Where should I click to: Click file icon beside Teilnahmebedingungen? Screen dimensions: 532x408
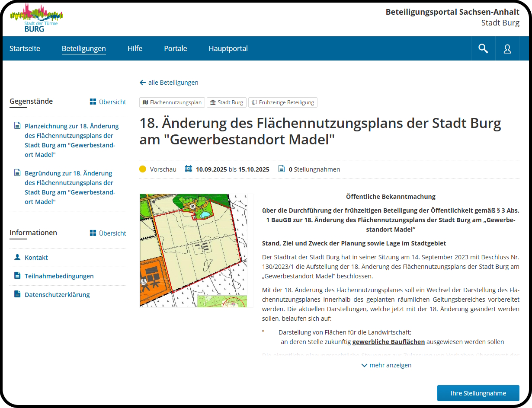coord(17,276)
